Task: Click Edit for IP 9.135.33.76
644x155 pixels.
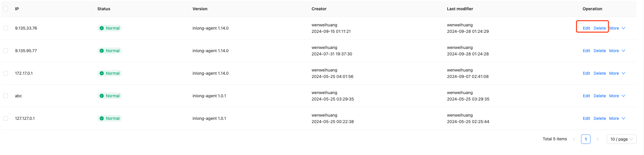Action: (x=586, y=28)
